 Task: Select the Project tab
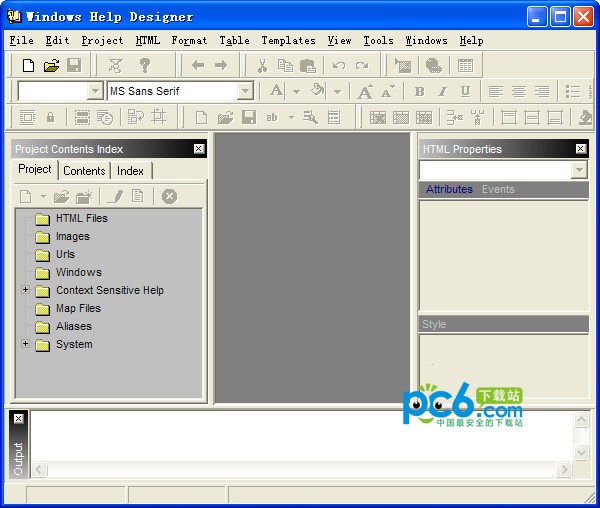click(x=35, y=169)
